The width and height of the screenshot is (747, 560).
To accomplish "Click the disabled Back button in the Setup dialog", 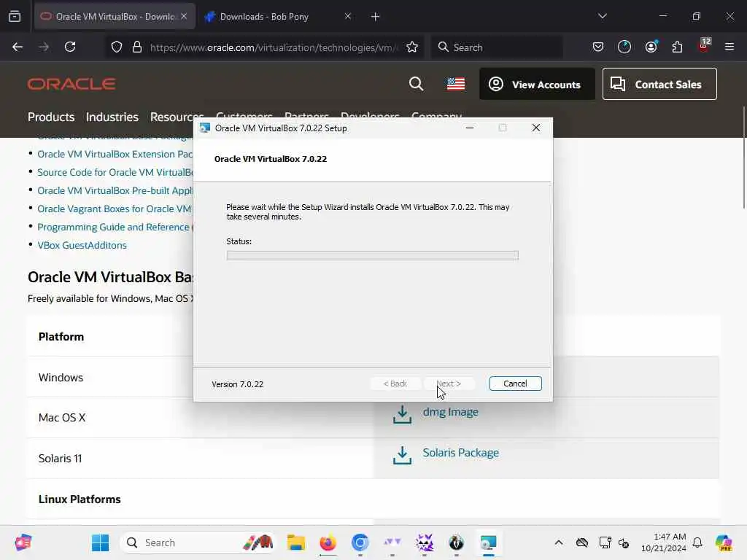I will point(395,384).
